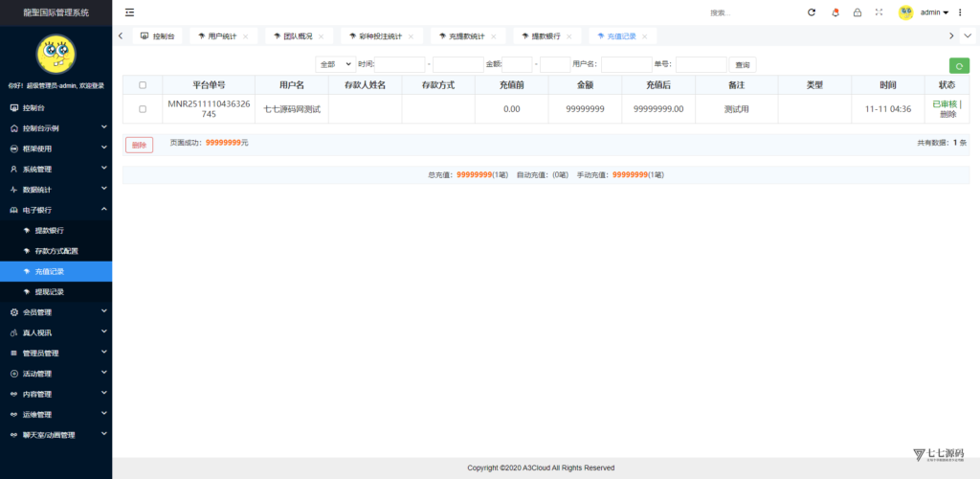Expand 框架使用 sidebar menu
The image size is (980, 479).
[56, 148]
